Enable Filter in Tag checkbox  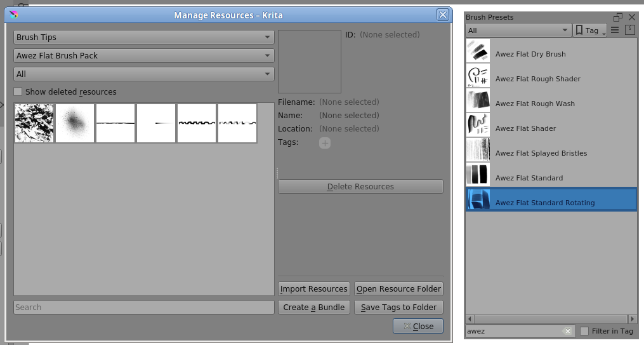point(584,331)
